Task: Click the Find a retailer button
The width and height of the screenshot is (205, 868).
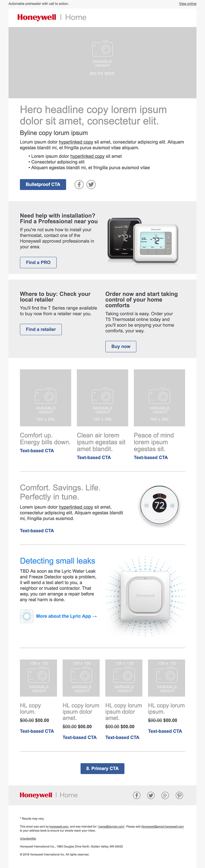Action: click(x=41, y=329)
